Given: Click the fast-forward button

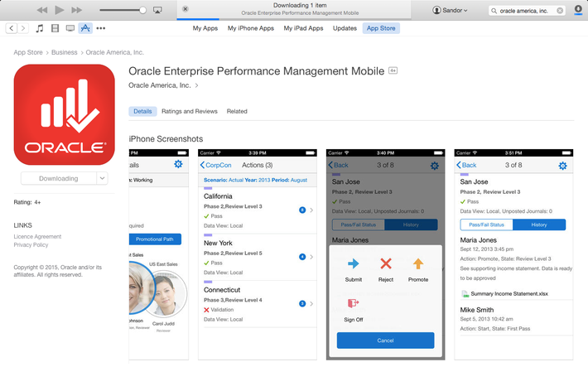Looking at the screenshot, I should pyautogui.click(x=76, y=10).
